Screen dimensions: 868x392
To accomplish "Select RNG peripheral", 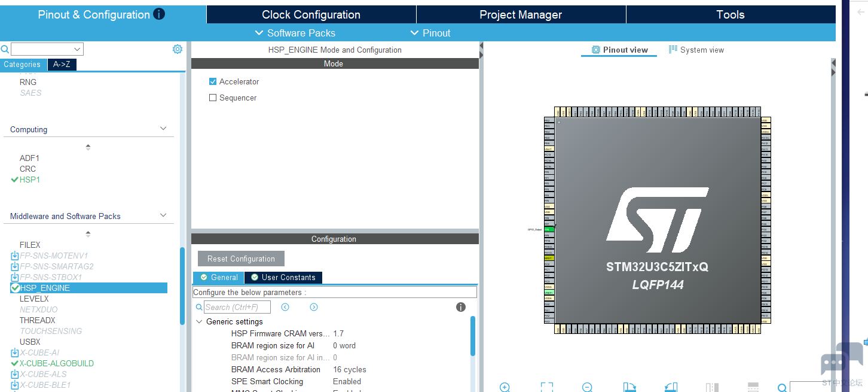I will point(28,82).
